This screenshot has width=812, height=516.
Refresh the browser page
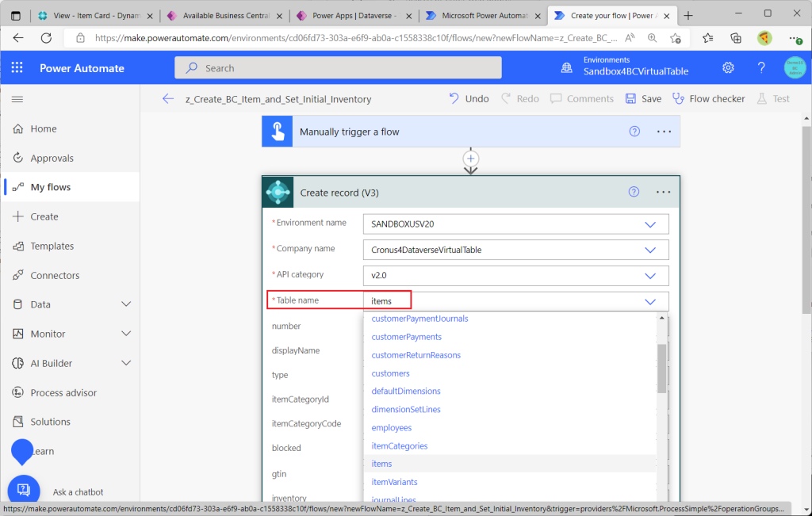click(x=46, y=38)
